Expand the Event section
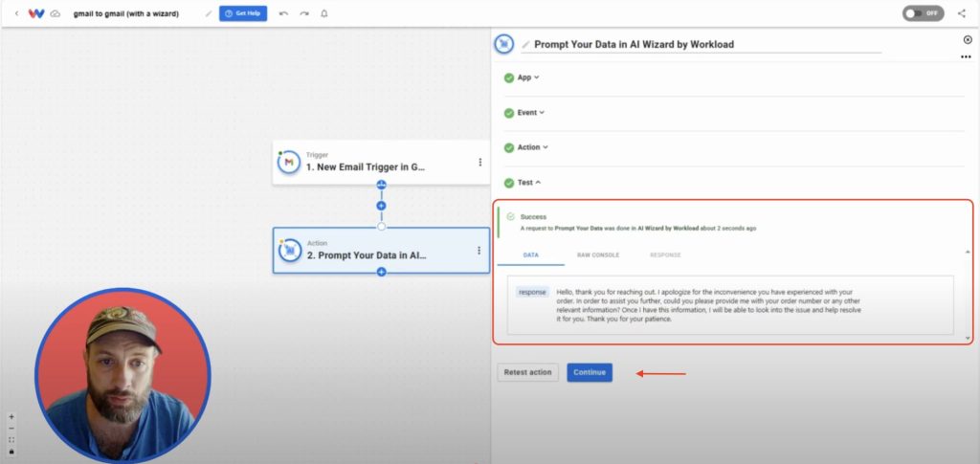The height and width of the screenshot is (464, 980). pyautogui.click(x=530, y=112)
